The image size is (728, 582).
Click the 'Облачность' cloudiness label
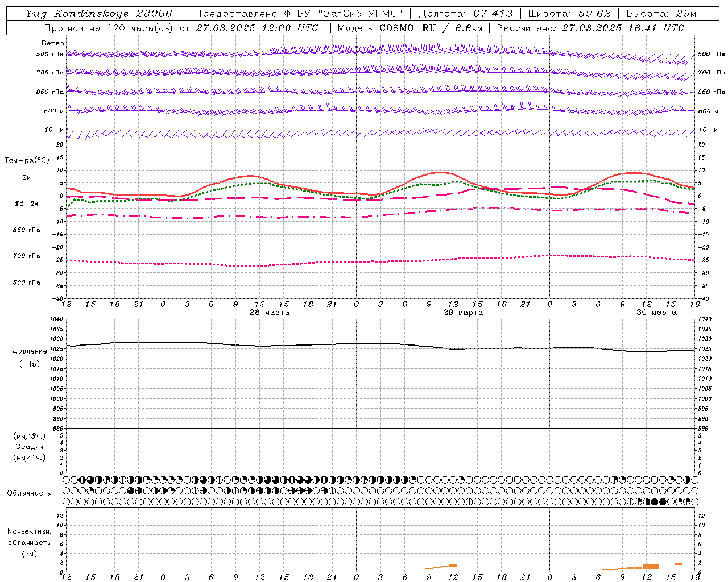point(29,493)
